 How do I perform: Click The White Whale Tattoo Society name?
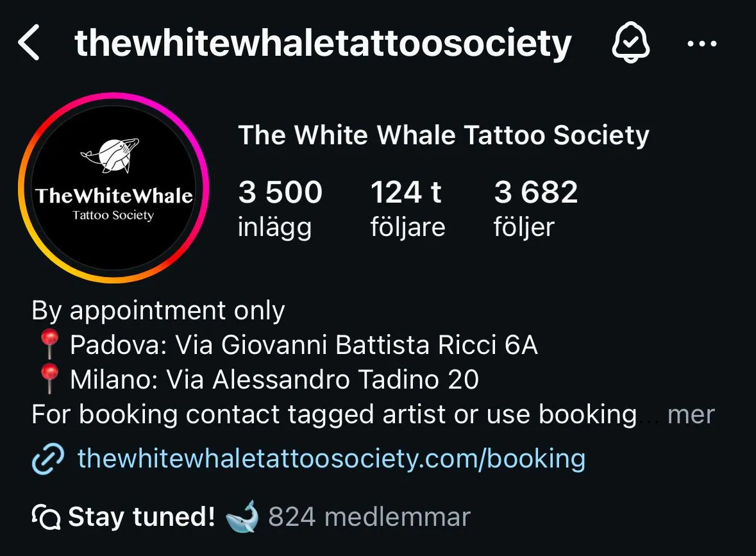click(x=444, y=135)
